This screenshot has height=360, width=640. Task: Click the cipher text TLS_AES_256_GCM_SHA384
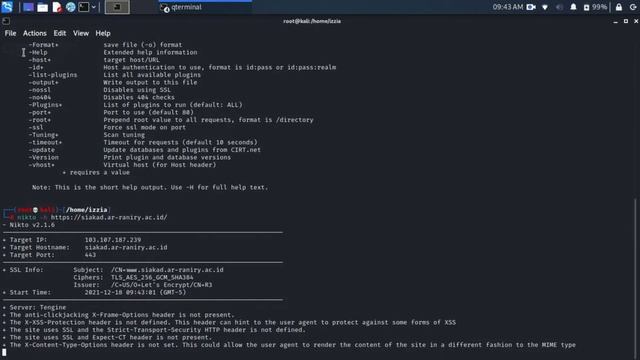coord(152,277)
